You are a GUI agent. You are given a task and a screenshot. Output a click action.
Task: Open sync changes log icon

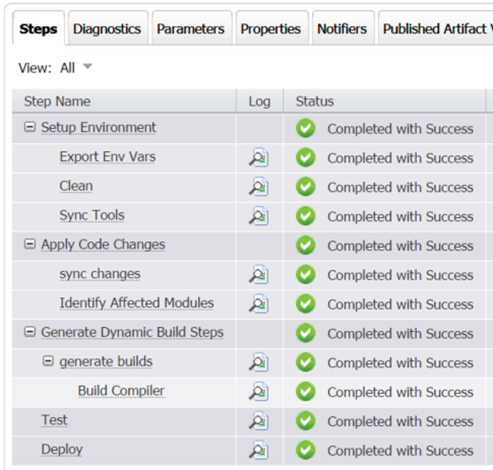click(259, 275)
